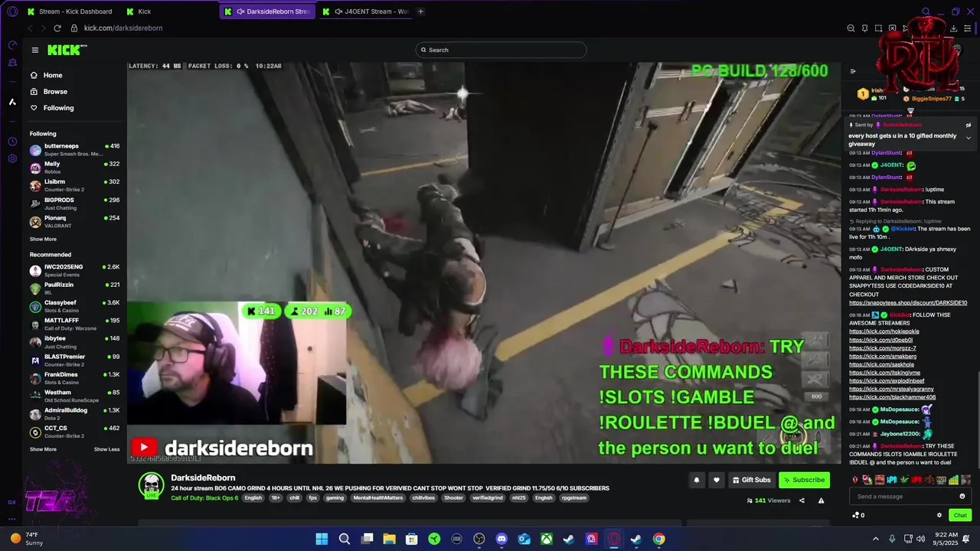980x551 pixels.
Task: Open chat settings gear icon
Action: [939, 515]
